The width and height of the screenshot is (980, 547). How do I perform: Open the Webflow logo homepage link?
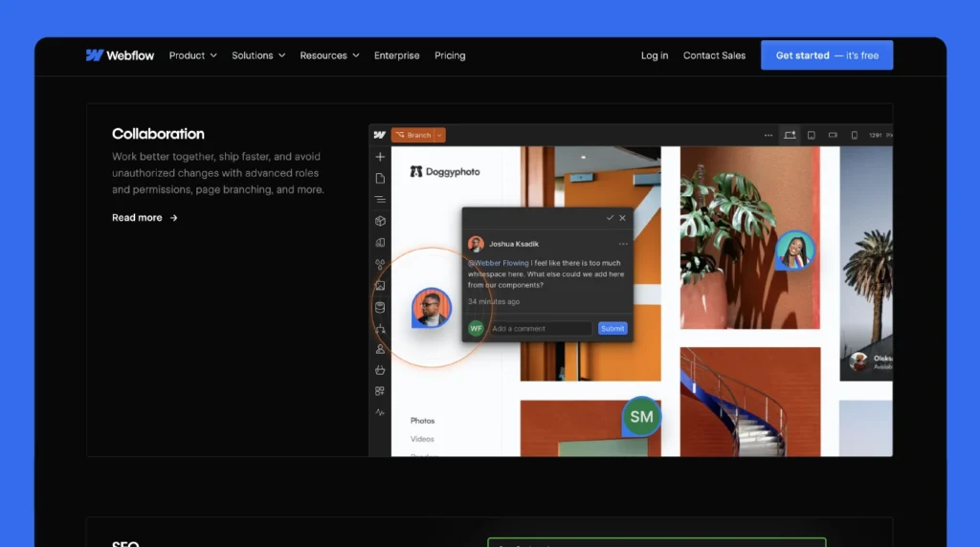[x=120, y=55]
